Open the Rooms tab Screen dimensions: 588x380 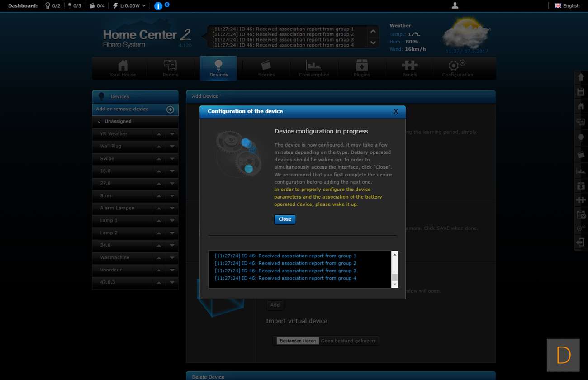point(171,68)
